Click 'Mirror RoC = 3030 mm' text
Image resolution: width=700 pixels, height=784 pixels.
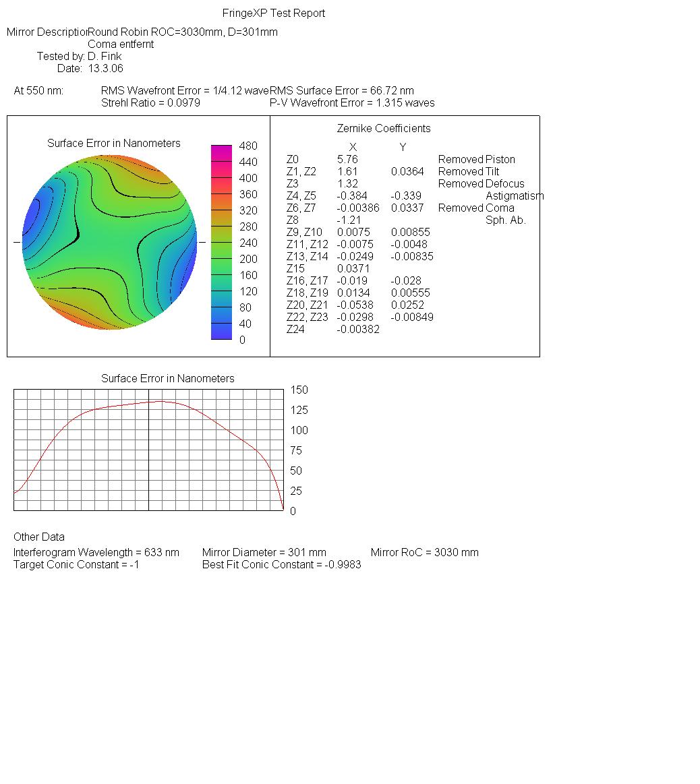click(x=425, y=553)
